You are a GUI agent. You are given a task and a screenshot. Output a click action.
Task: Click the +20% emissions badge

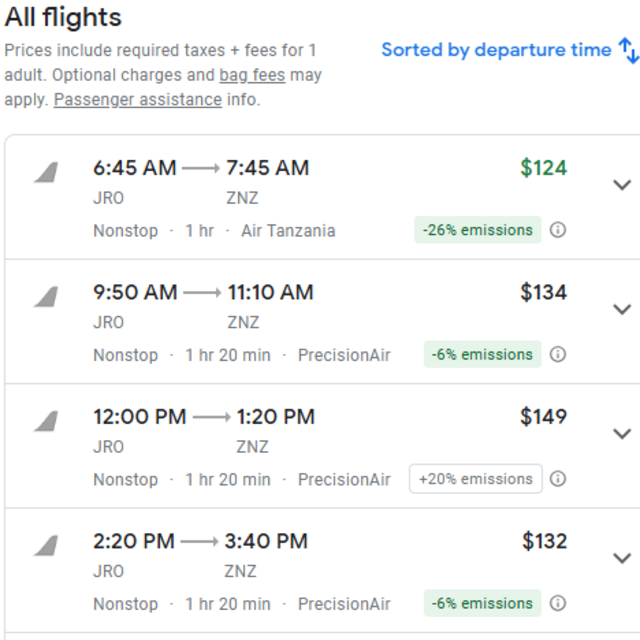tap(476, 478)
